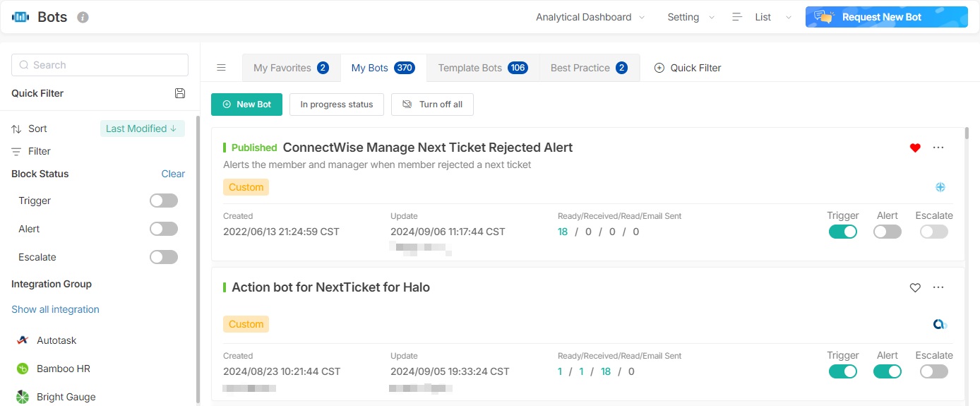Toggle the hamburger sidebar menu icon
The height and width of the screenshot is (406, 980).
pos(221,68)
